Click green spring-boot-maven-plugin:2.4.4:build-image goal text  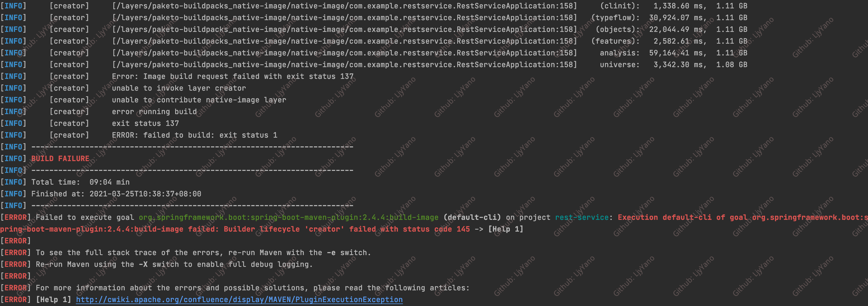pyautogui.click(x=289, y=217)
